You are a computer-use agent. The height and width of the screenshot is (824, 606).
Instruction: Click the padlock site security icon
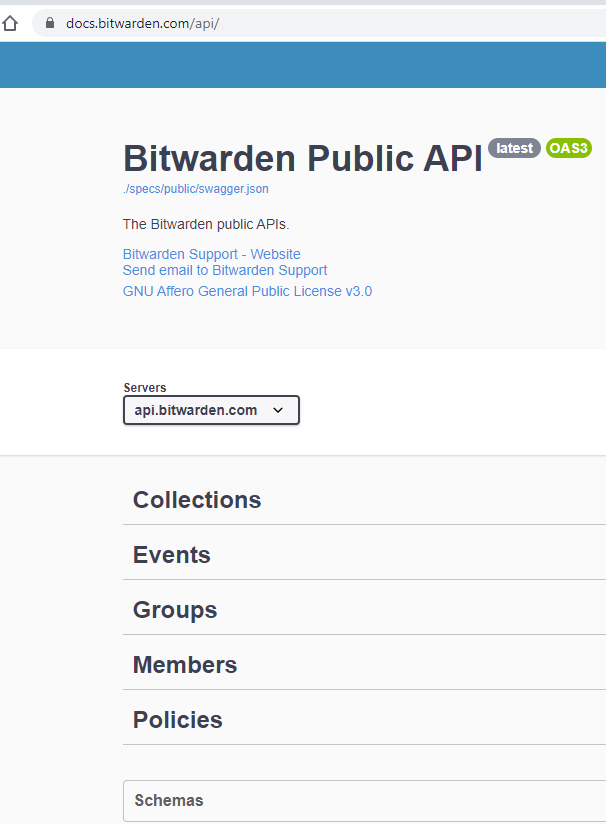(x=50, y=23)
